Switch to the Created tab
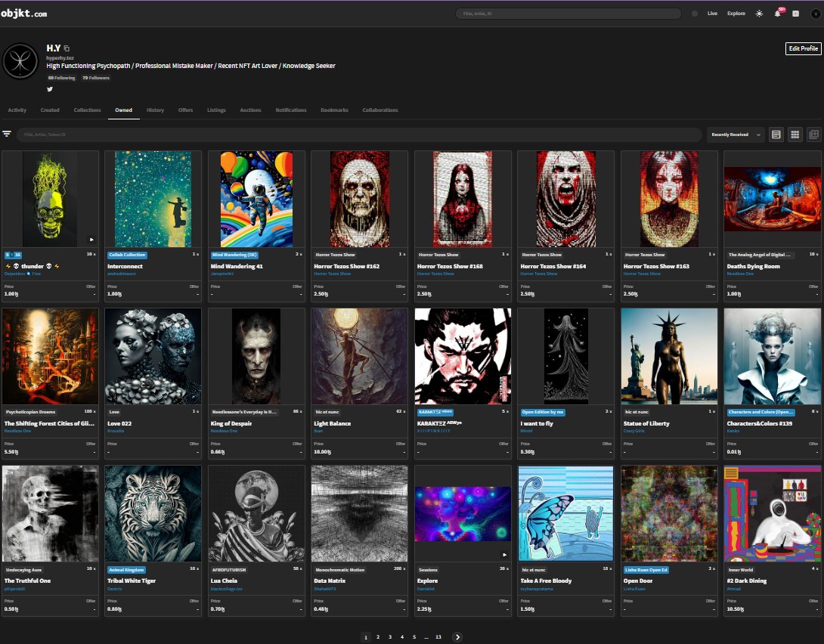The image size is (824, 644). [50, 110]
